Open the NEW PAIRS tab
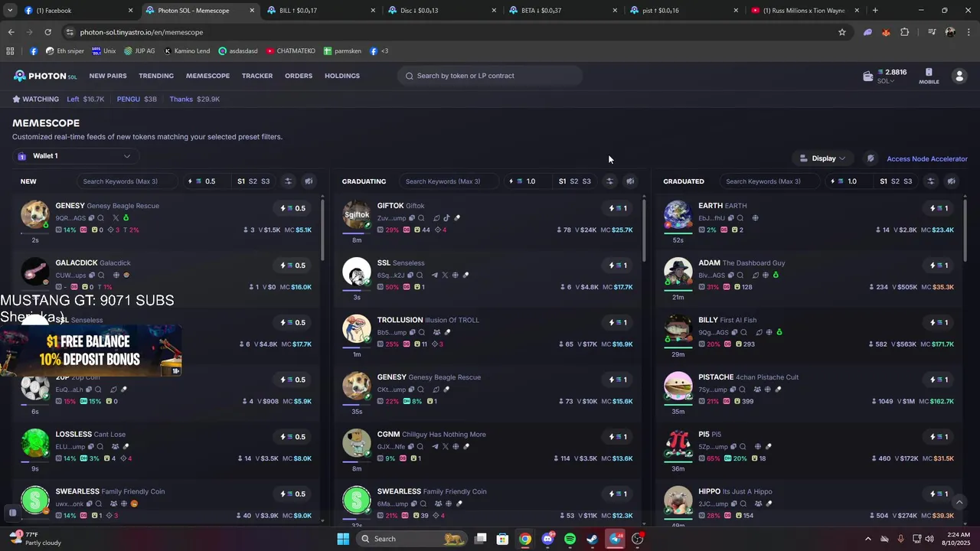 point(108,76)
